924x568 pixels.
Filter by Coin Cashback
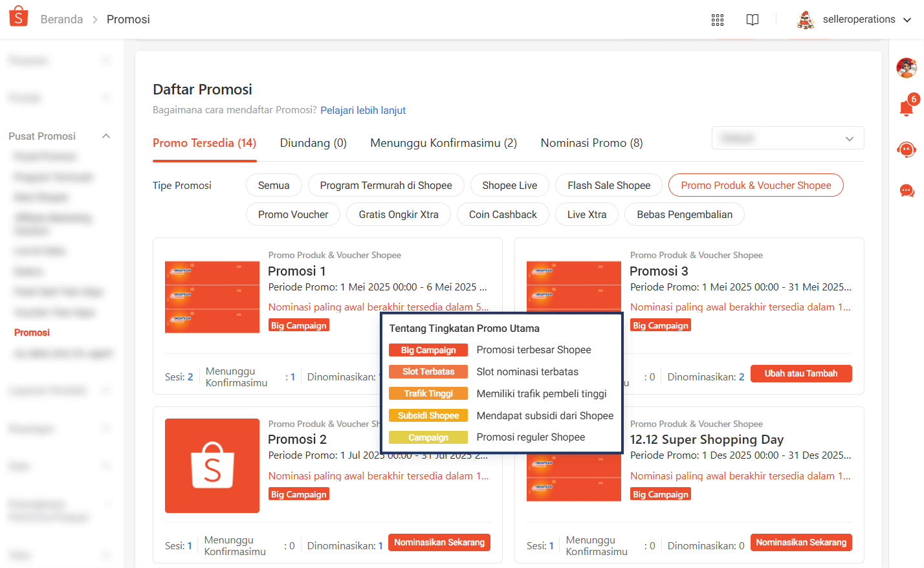point(503,215)
